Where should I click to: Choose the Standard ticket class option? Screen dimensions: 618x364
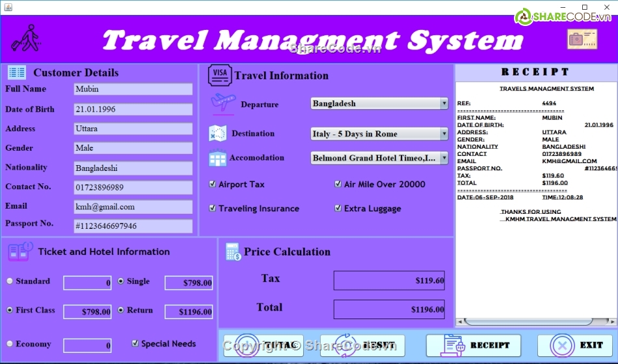(10, 281)
